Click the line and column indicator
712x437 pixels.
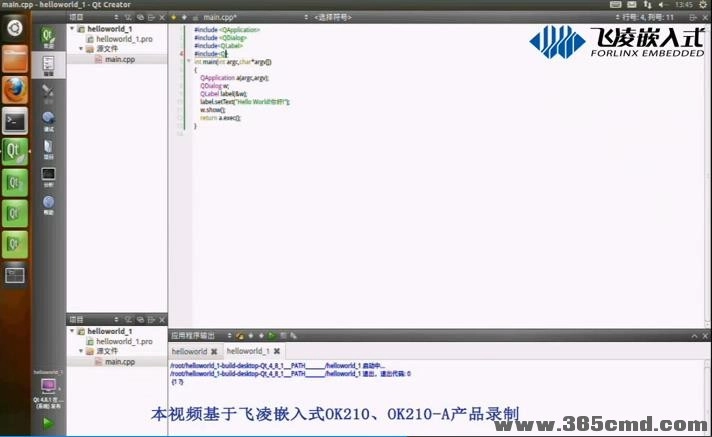point(648,17)
